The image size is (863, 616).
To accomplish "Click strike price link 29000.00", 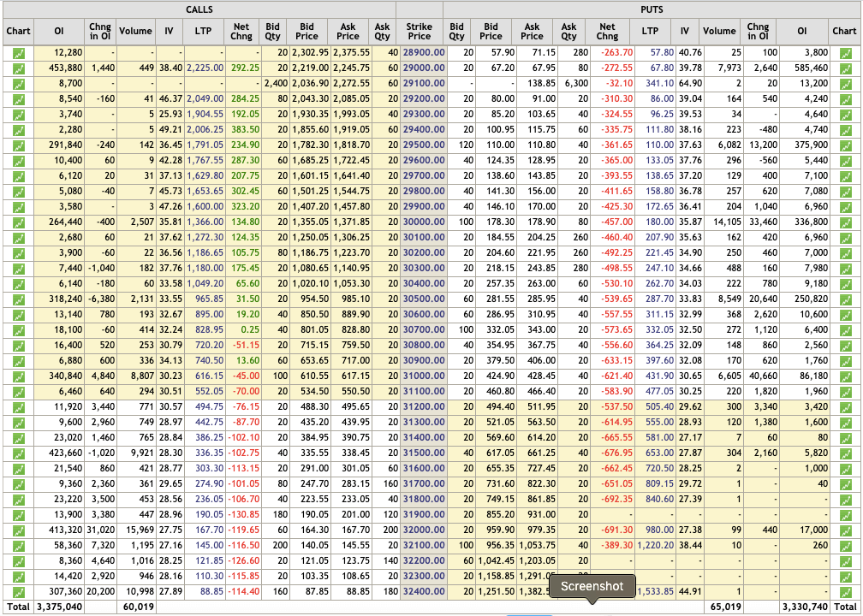I will (x=424, y=68).
